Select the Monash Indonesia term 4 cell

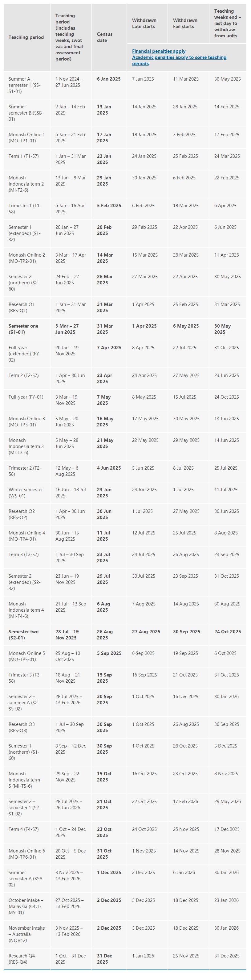point(26,610)
